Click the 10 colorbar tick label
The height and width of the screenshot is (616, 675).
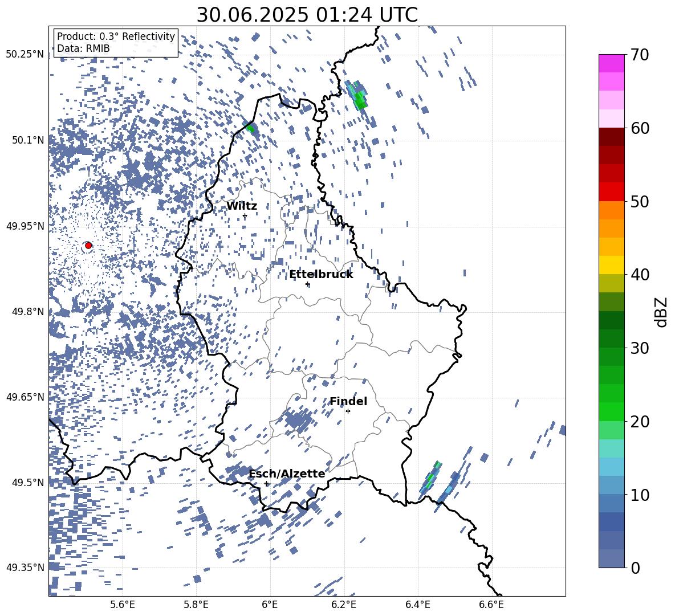point(639,495)
